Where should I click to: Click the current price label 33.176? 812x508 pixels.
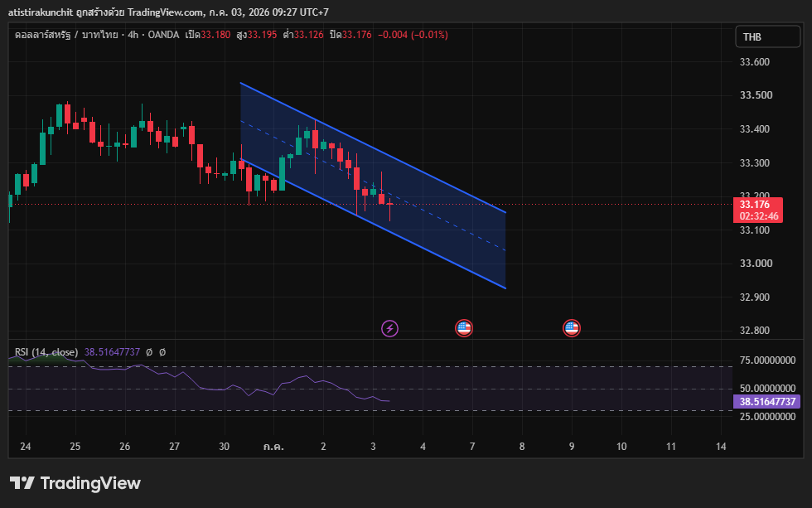coord(755,205)
